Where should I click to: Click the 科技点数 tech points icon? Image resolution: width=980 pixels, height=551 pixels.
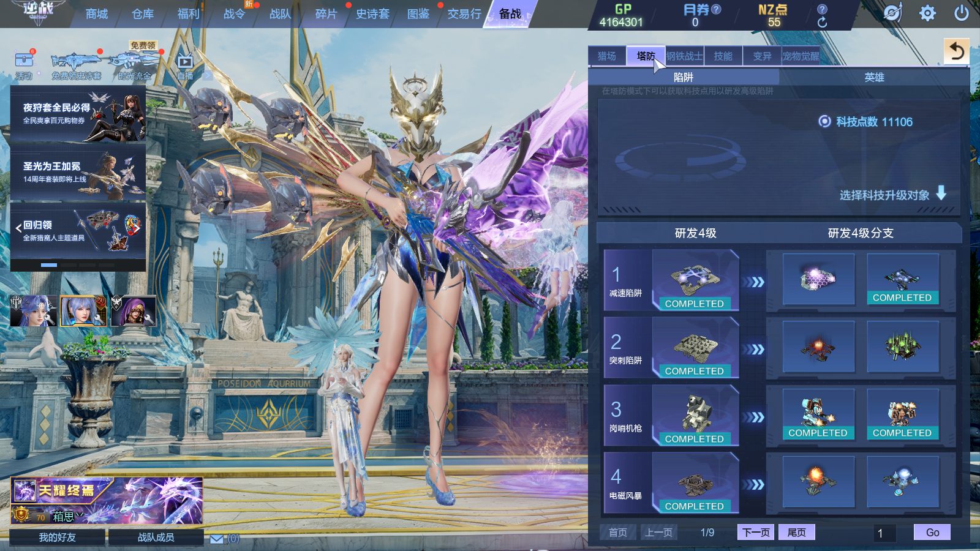click(825, 121)
